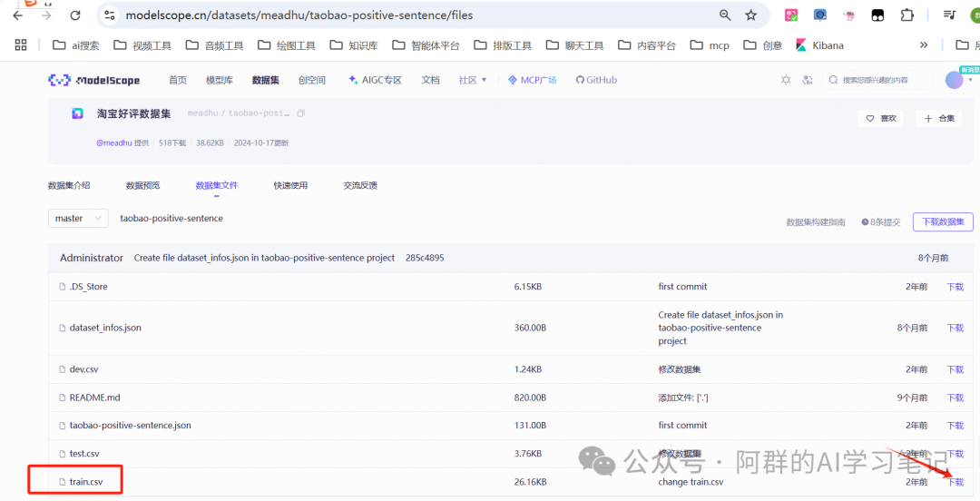980x501 pixels.
Task: Click the 喜欢 like button
Action: (x=880, y=118)
